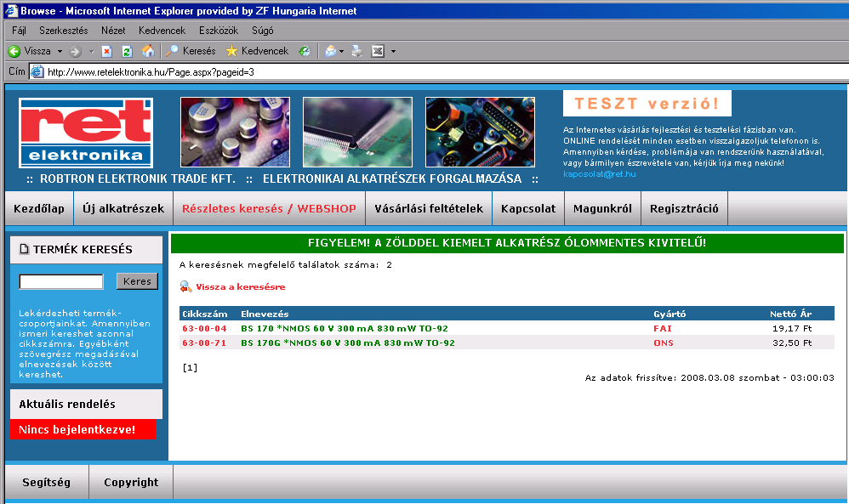Viewport: 849px width, 504px height.
Task: Click the product search text field
Action: [x=61, y=281]
